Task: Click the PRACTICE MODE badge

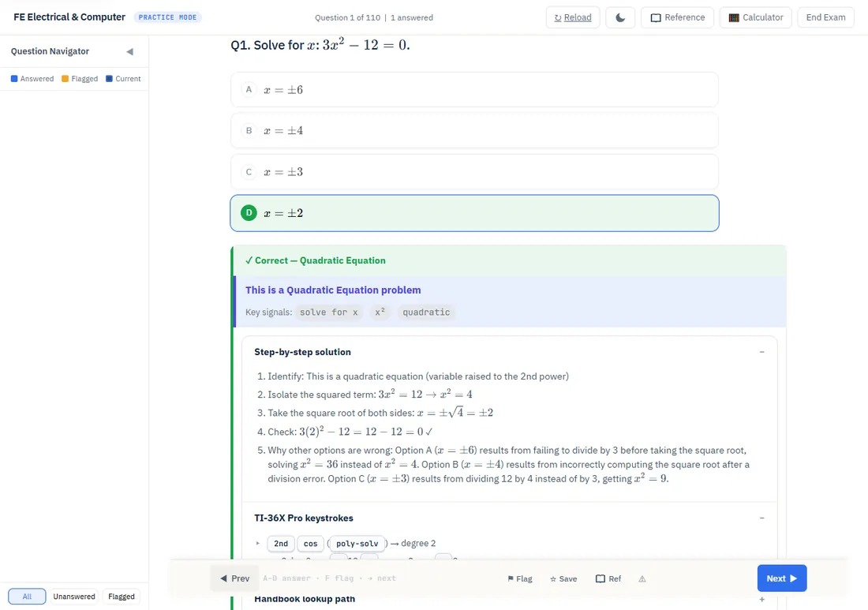Action: click(168, 17)
